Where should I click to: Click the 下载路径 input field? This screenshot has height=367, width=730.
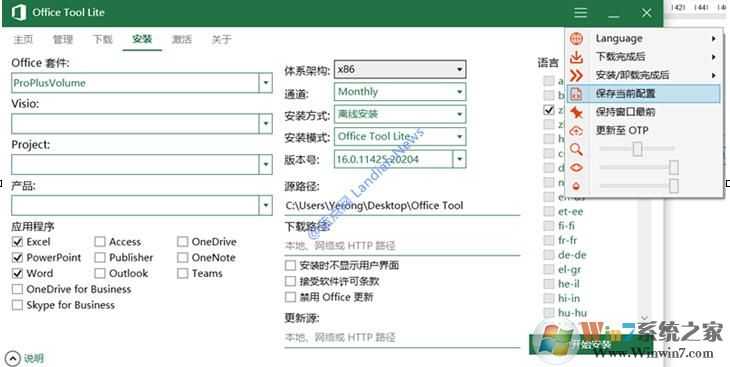[402, 245]
